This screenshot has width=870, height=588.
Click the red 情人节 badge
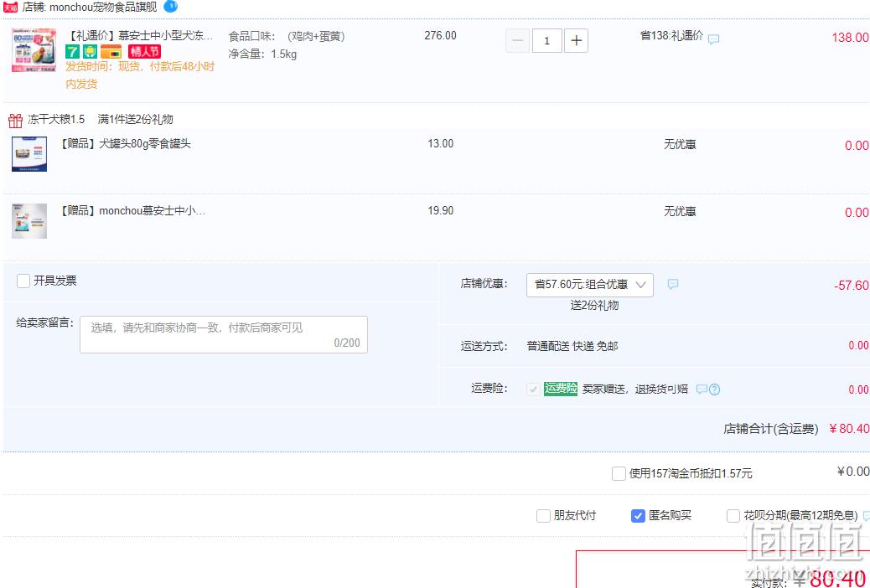pos(144,52)
